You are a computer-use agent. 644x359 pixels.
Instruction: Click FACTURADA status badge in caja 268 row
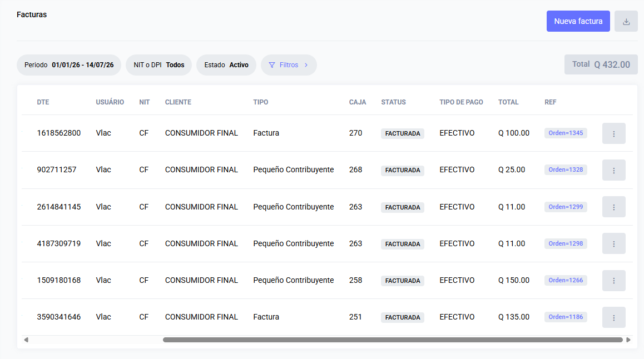(403, 170)
